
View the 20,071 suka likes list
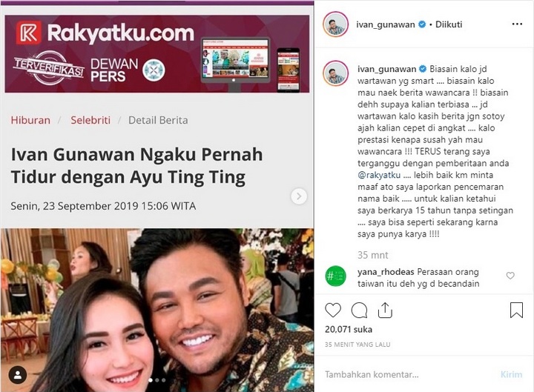[x=349, y=330]
